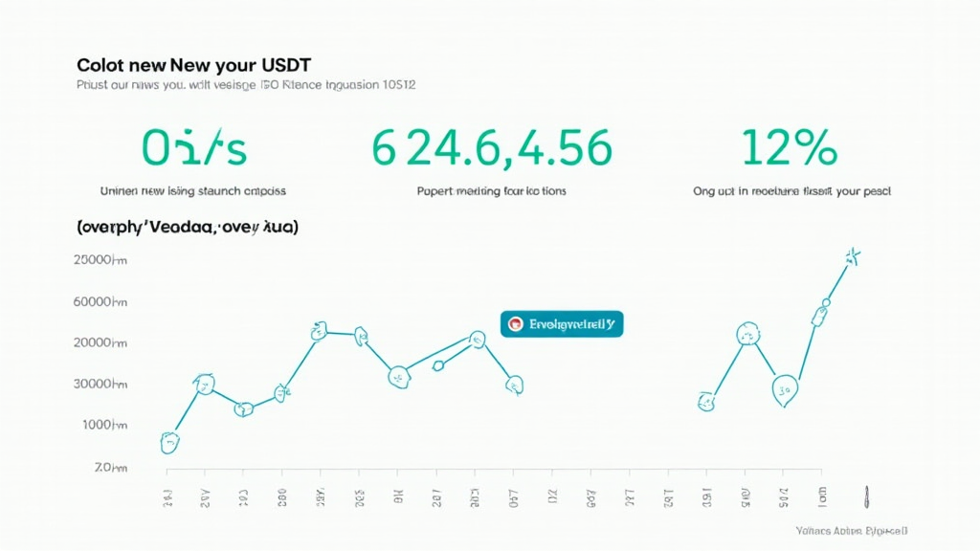Select the 6 24.6,4.56 statistic value
This screenshot has height=551, width=980.
tap(491, 148)
